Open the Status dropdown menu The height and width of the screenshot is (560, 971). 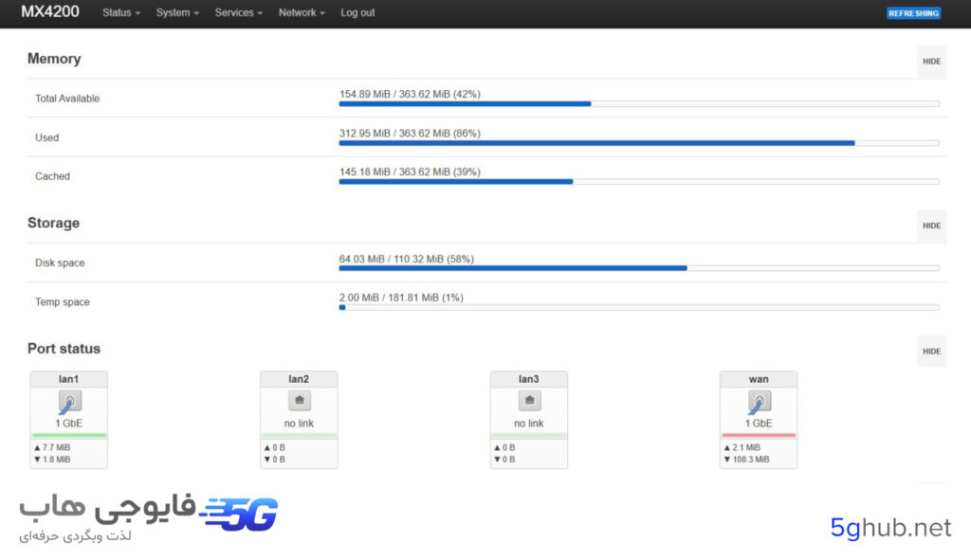point(121,12)
